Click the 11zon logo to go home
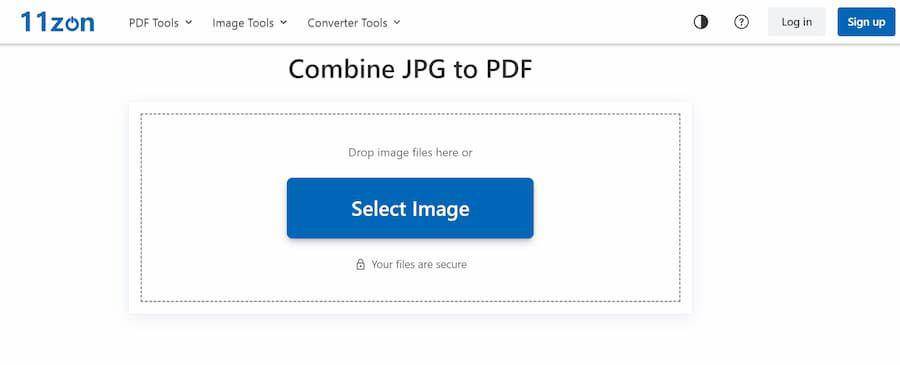This screenshot has height=365, width=900. coord(57,22)
